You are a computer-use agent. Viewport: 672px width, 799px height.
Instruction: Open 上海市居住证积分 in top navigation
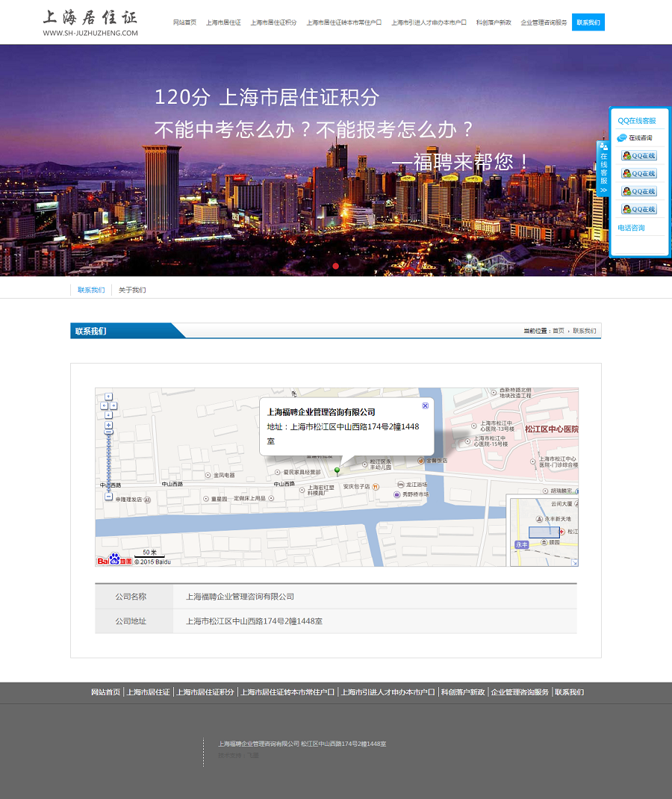click(x=273, y=22)
